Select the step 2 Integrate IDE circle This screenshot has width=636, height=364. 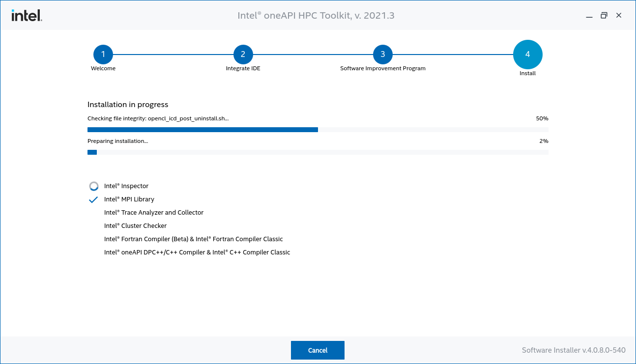(x=243, y=55)
